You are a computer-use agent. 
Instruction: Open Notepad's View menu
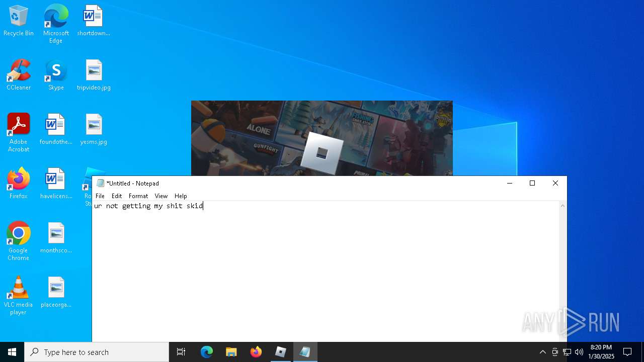tap(161, 196)
